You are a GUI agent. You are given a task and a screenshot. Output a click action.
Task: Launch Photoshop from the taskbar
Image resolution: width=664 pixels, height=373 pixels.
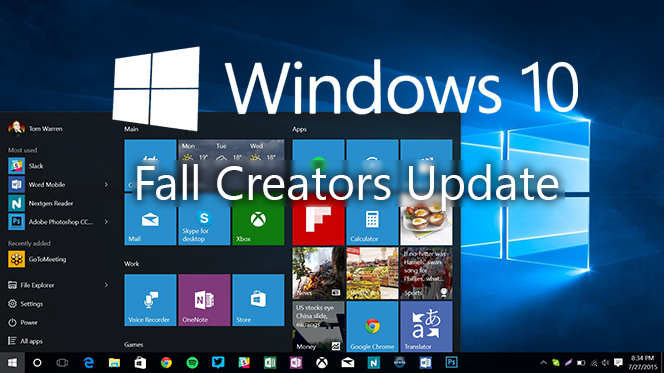(x=451, y=363)
